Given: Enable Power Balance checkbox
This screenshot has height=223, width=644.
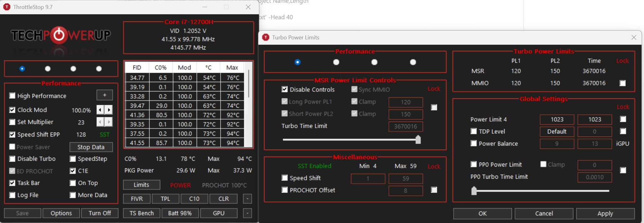Looking at the screenshot, I should click(x=473, y=143).
